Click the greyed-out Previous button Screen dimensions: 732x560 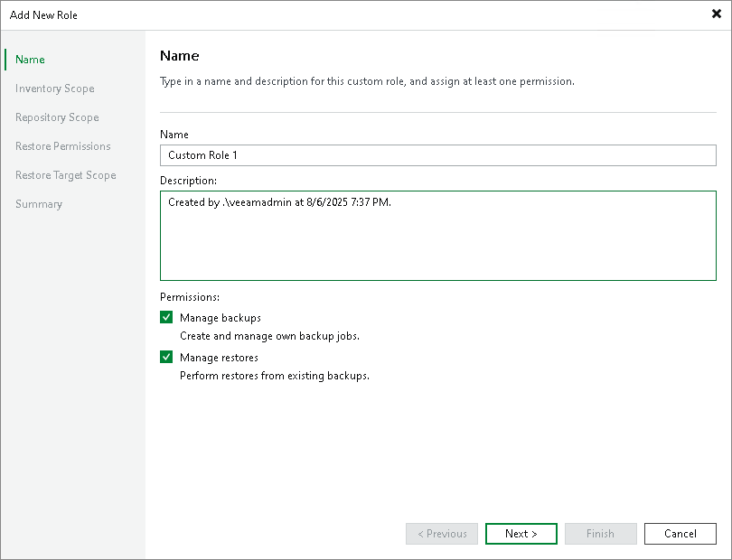tap(442, 534)
